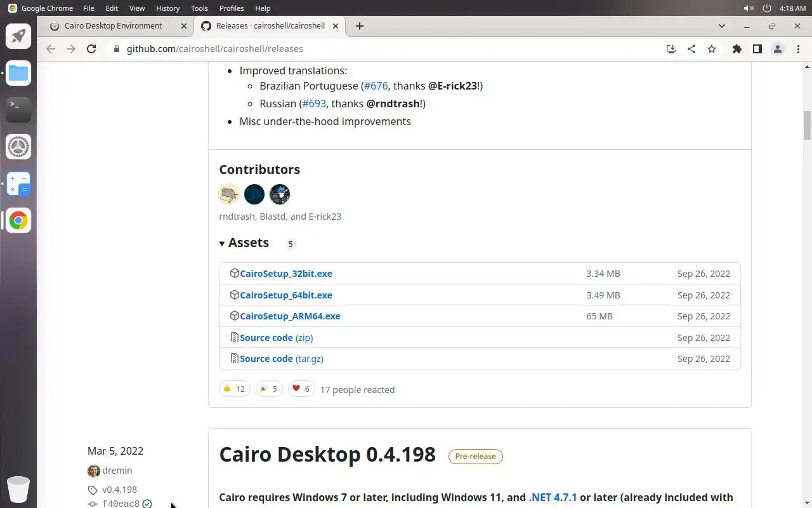Click the page vertical scrollbar thumb
Viewport: 812px width, 508px height.
click(x=807, y=125)
